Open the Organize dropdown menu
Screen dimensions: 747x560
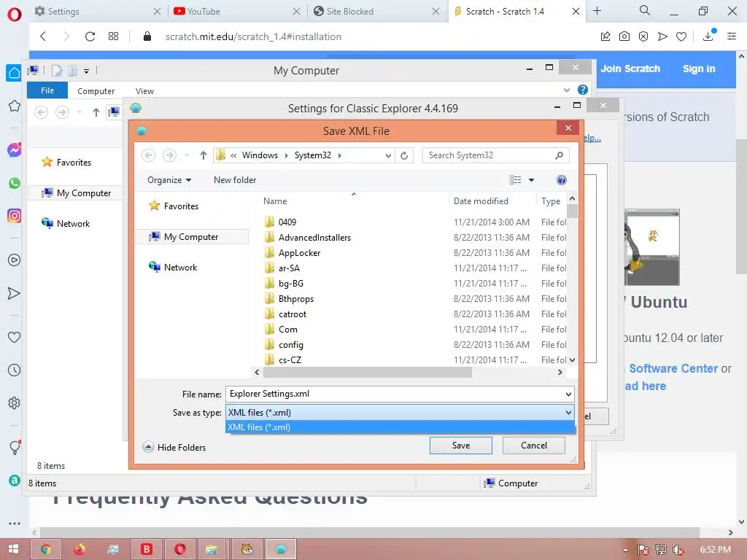tap(169, 180)
